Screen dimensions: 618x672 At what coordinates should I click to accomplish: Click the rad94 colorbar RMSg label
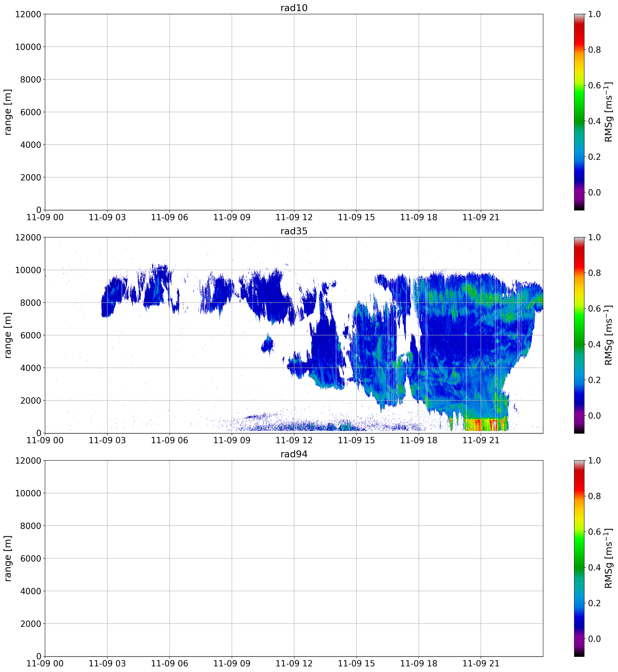[x=609, y=558]
